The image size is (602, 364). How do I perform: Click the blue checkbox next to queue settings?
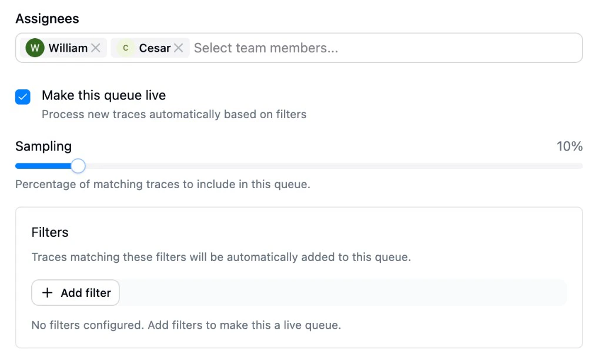pos(22,96)
